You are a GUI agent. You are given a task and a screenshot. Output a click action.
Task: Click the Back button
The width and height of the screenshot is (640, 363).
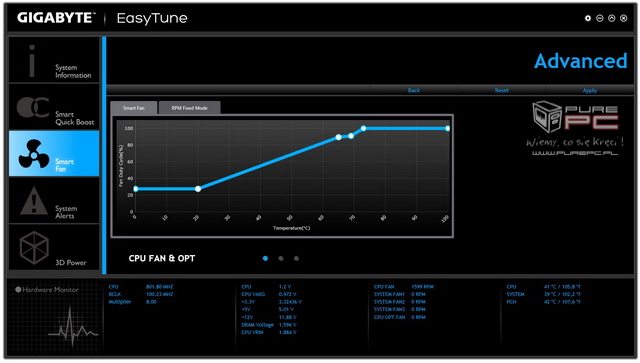[414, 90]
